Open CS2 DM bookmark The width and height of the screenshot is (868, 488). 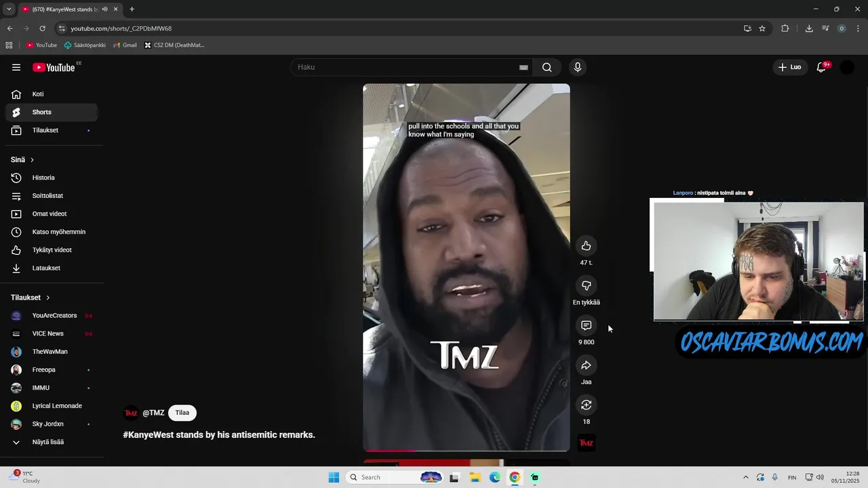tap(174, 45)
